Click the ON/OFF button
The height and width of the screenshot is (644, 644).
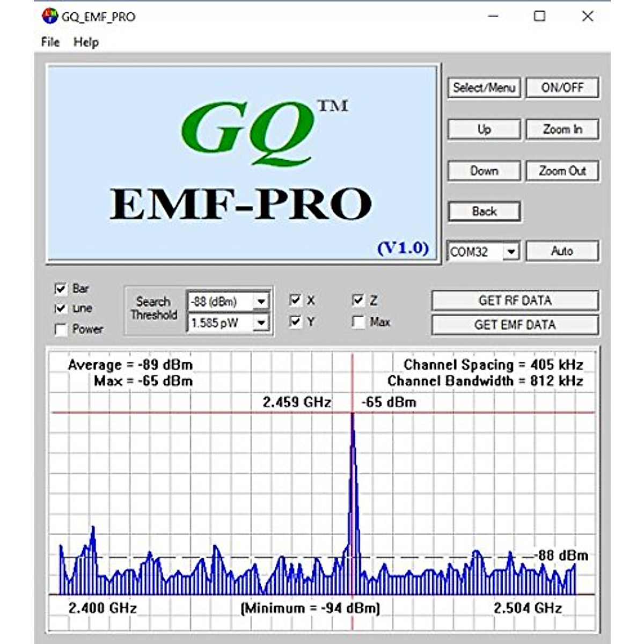562,87
